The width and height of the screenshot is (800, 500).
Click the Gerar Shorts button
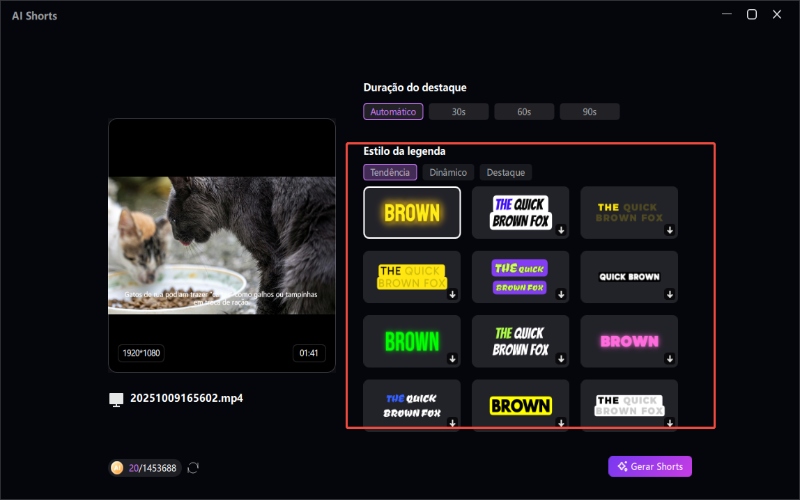(650, 467)
